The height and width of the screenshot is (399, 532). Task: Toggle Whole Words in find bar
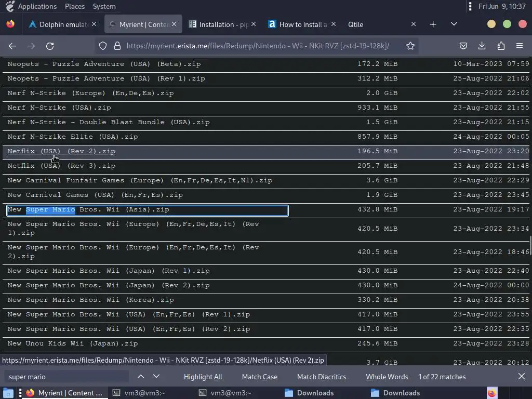coord(387,377)
